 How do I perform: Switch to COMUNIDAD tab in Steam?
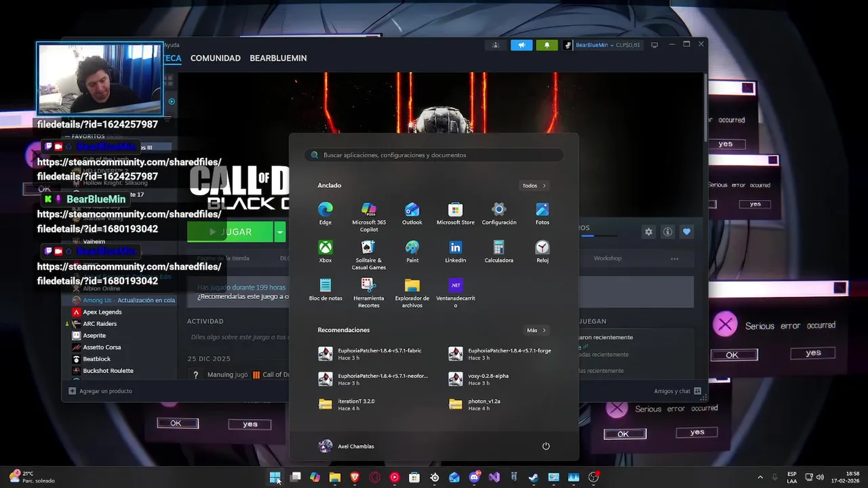216,58
